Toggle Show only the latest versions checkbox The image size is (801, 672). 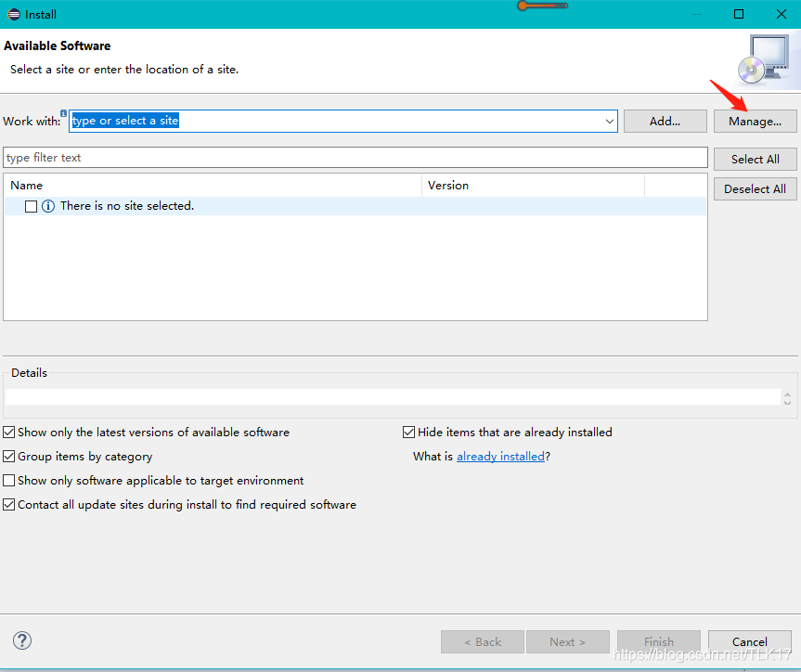click(8, 433)
